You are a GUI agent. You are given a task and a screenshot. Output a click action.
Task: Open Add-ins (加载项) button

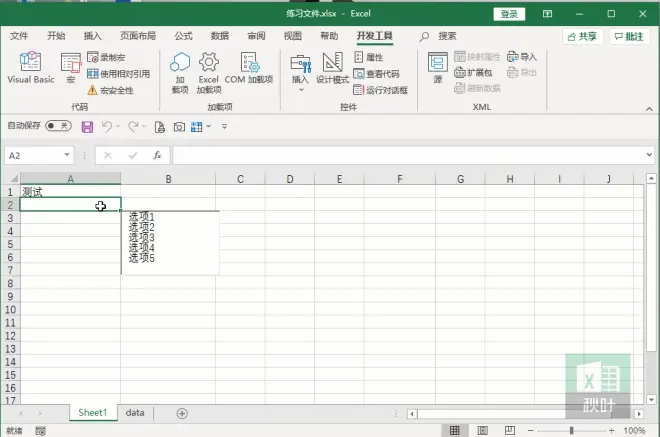click(180, 72)
